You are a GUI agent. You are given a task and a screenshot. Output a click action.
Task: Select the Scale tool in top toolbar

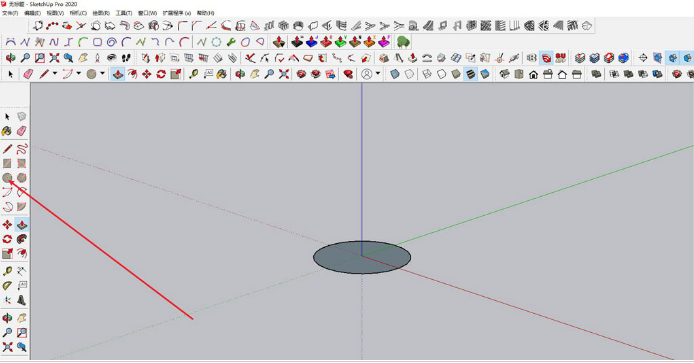(x=176, y=74)
